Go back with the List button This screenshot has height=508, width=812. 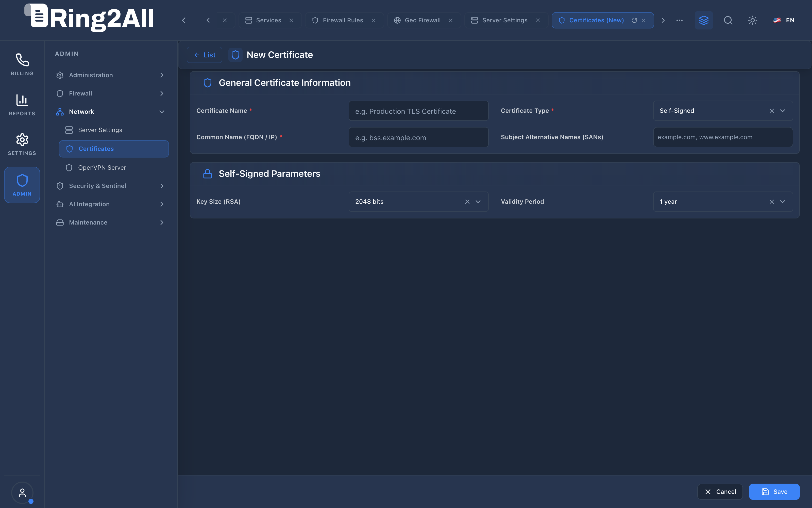coord(204,55)
